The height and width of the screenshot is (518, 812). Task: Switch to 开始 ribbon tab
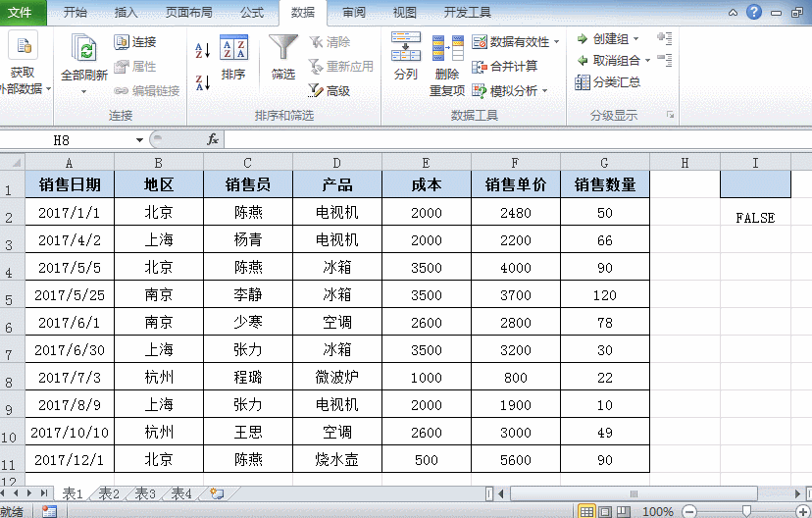click(x=76, y=13)
